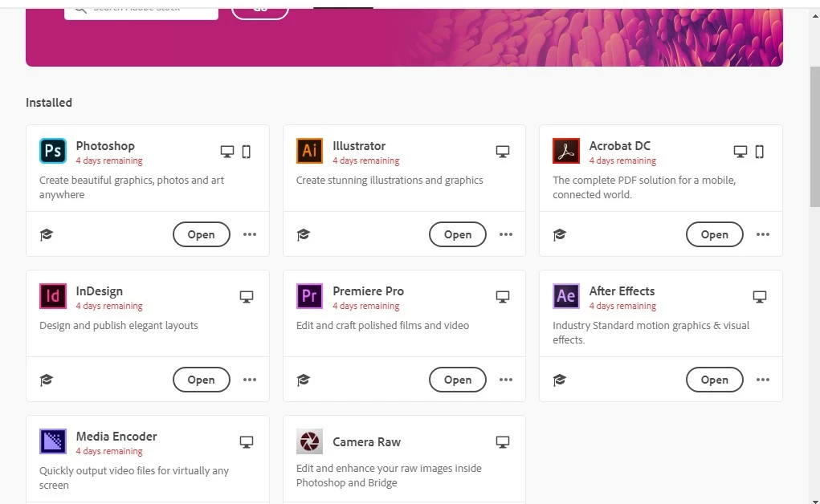
Task: Click the Media Encoder app title text
Action: (116, 437)
